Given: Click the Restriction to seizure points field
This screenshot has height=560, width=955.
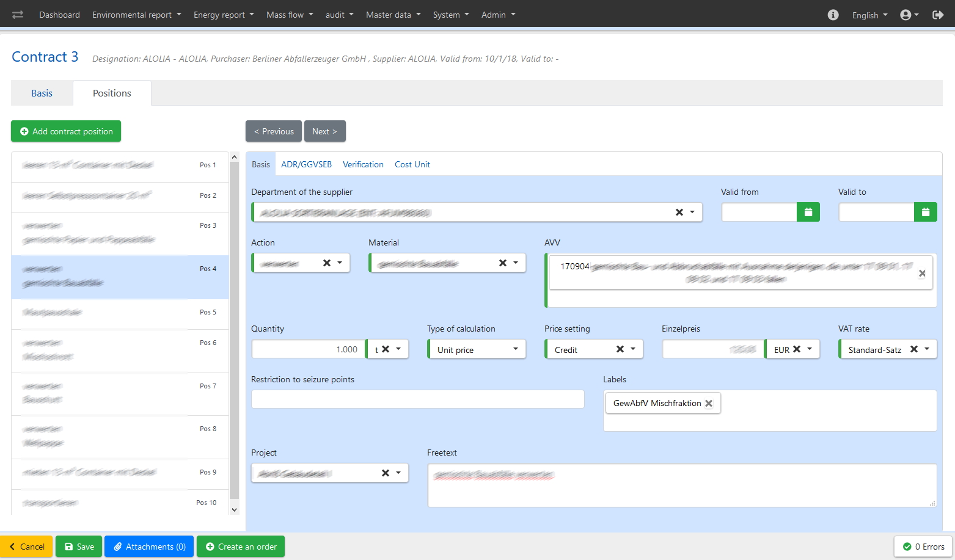Looking at the screenshot, I should coord(418,399).
